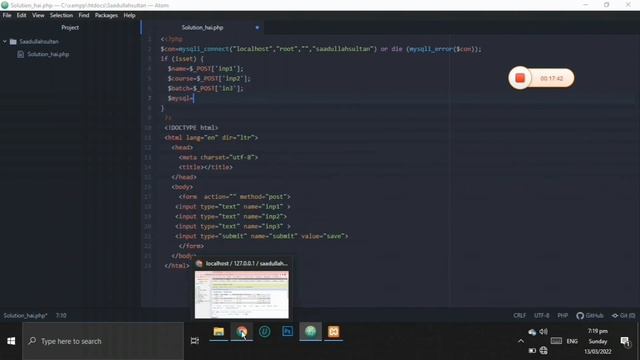Switch the ENG input language
640x360 pixels.
572,341
